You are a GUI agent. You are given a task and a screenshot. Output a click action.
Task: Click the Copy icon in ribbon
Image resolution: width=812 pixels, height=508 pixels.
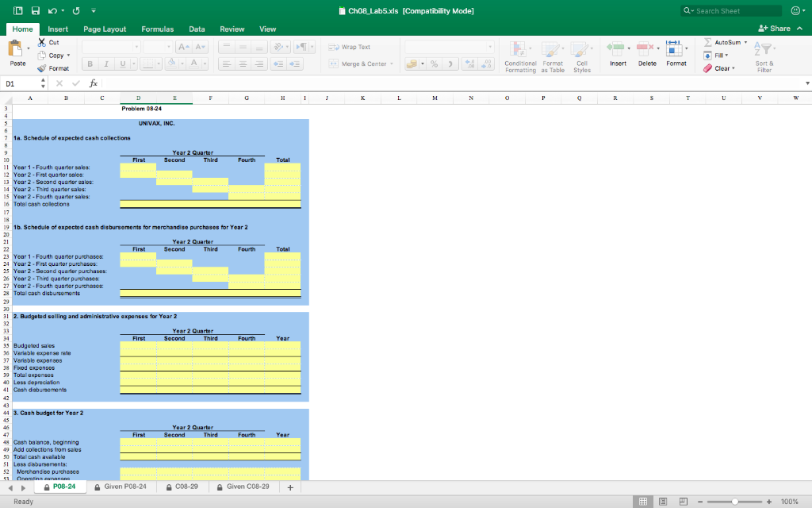[41, 55]
